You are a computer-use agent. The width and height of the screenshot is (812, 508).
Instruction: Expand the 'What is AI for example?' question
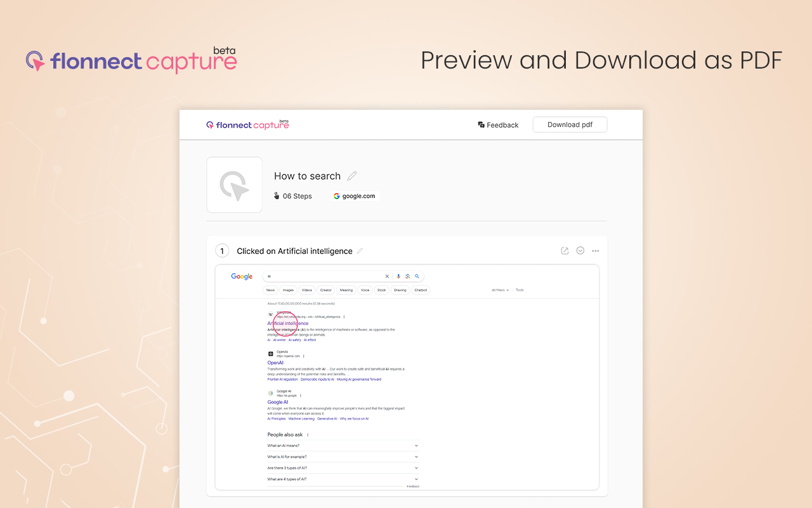343,457
